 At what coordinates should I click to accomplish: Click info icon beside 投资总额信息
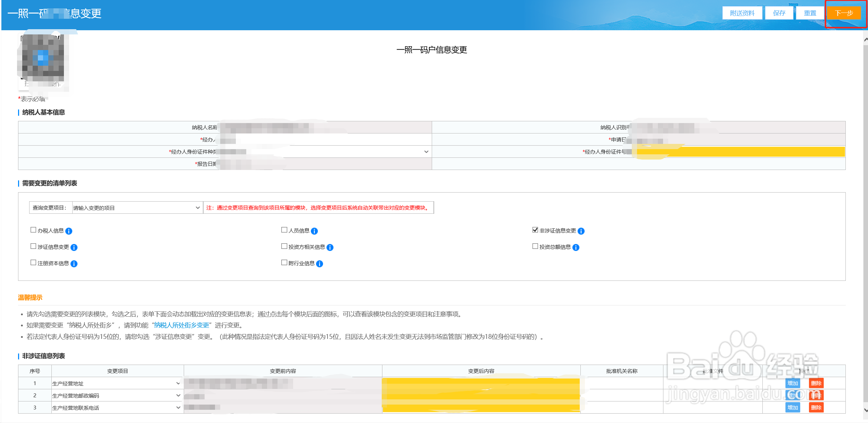[x=576, y=247]
